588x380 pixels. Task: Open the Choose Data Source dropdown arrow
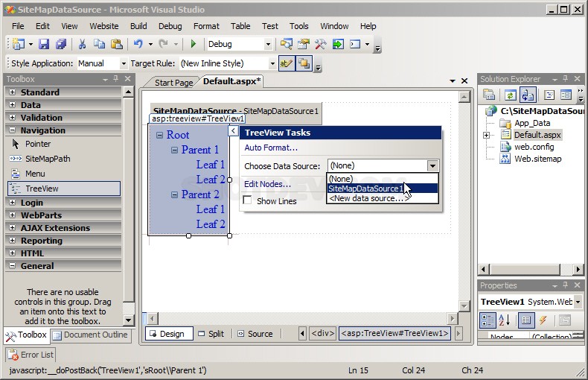tap(432, 166)
